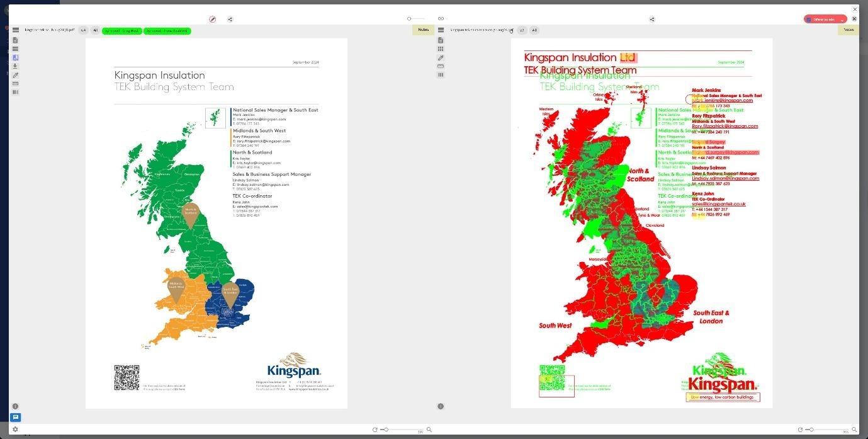Pick the eyedropper tool in left panel
Screen dimensions: 868x439
pos(16,75)
